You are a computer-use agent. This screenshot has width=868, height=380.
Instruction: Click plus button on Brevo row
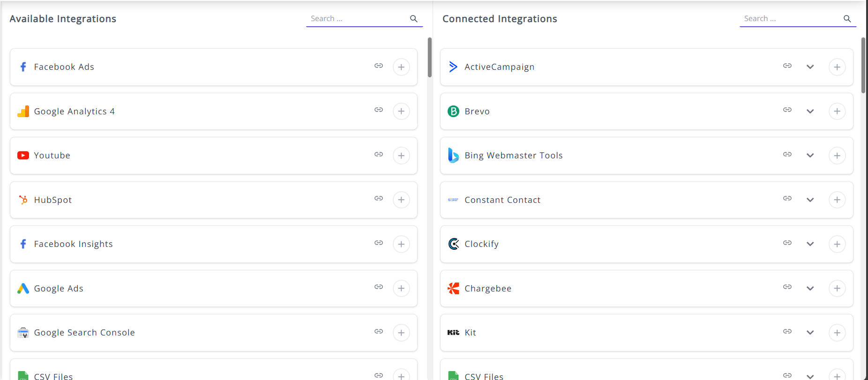837,111
